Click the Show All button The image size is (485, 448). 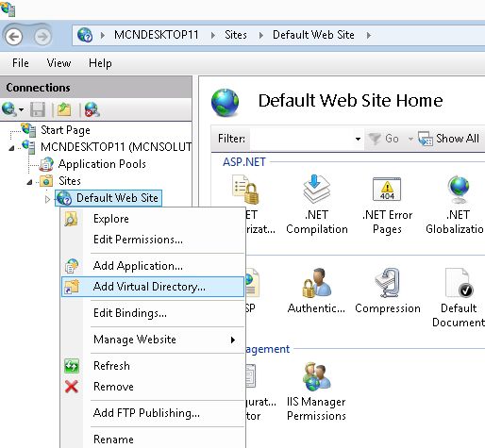pos(449,139)
